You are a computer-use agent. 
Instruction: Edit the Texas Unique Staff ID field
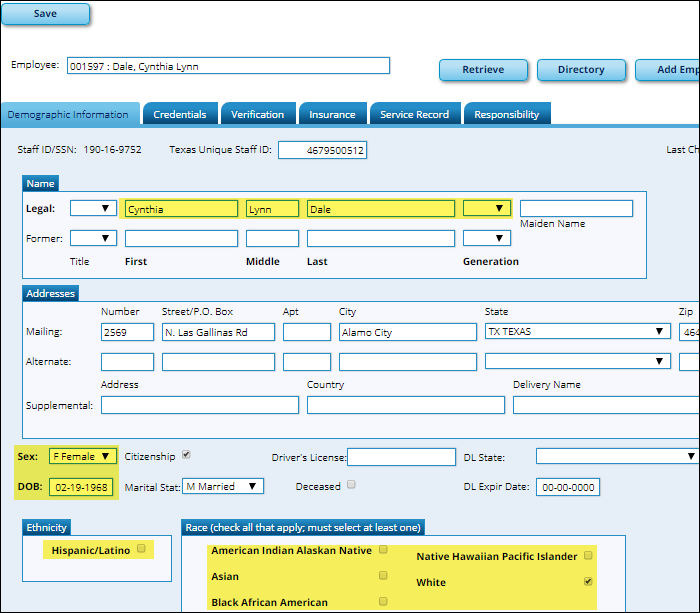(322, 150)
